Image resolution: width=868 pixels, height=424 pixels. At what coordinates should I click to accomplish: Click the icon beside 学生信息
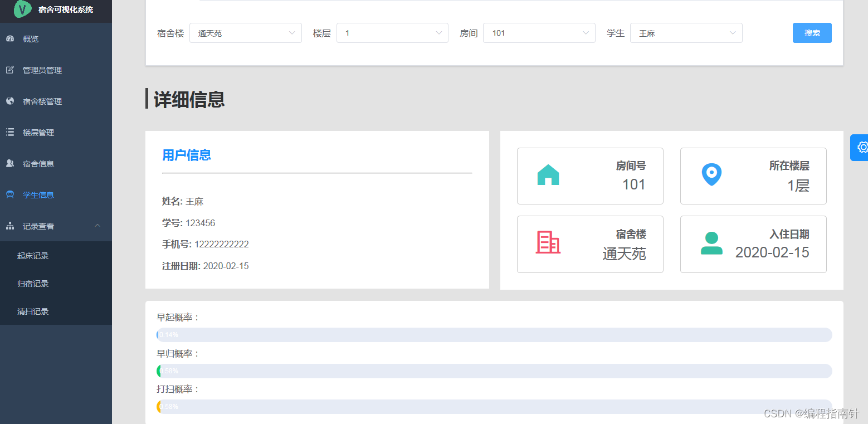10,195
